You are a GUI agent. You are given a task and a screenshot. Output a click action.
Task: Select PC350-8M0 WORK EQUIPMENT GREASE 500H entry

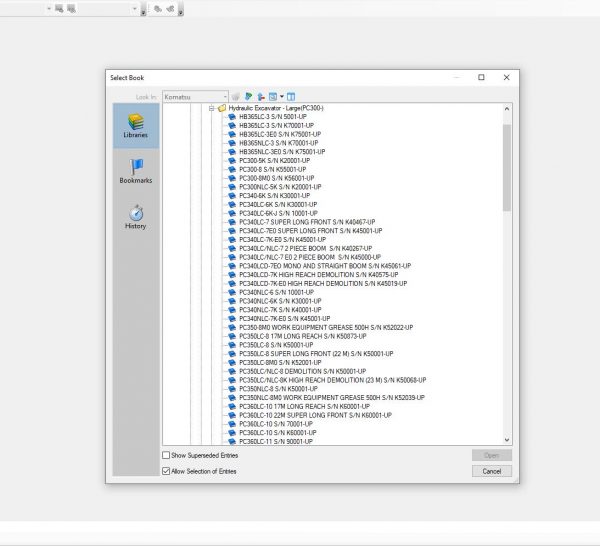pos(326,328)
